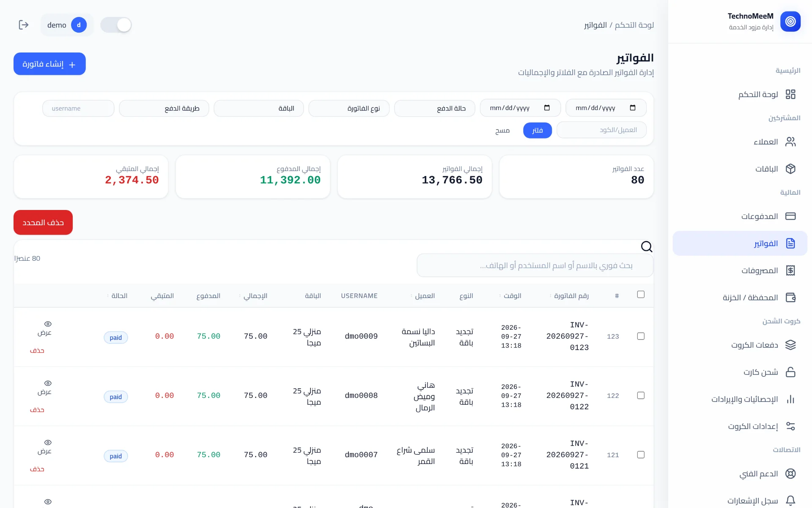This screenshot has width=812, height=508.
Task: Open the second date picker calendar icon
Action: click(x=547, y=108)
